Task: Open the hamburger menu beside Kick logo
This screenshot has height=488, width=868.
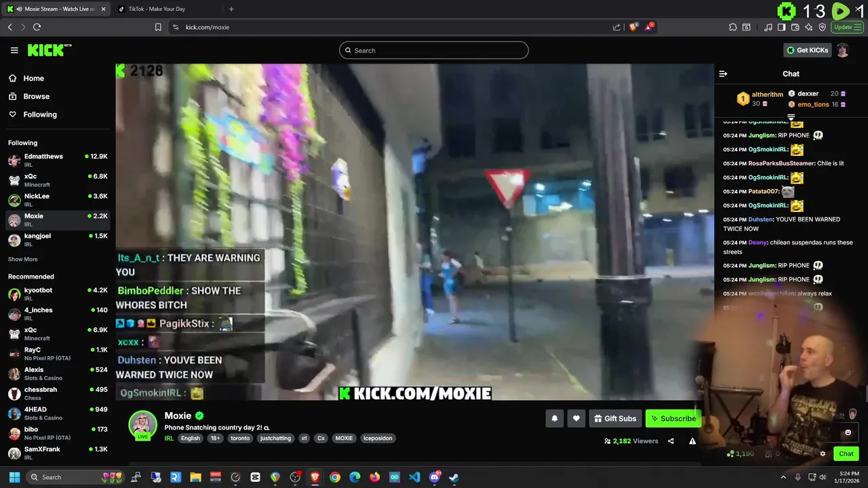Action: coord(14,50)
